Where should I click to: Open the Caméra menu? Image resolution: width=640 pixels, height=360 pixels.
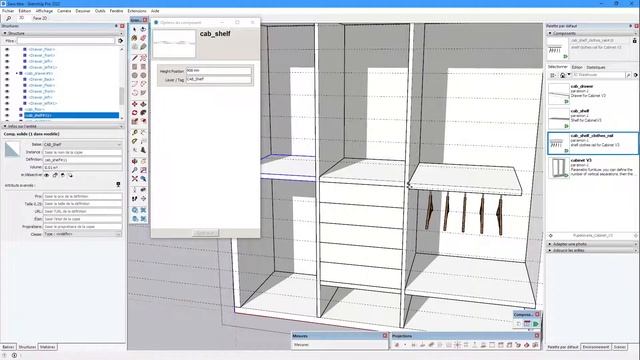pyautogui.click(x=64, y=11)
